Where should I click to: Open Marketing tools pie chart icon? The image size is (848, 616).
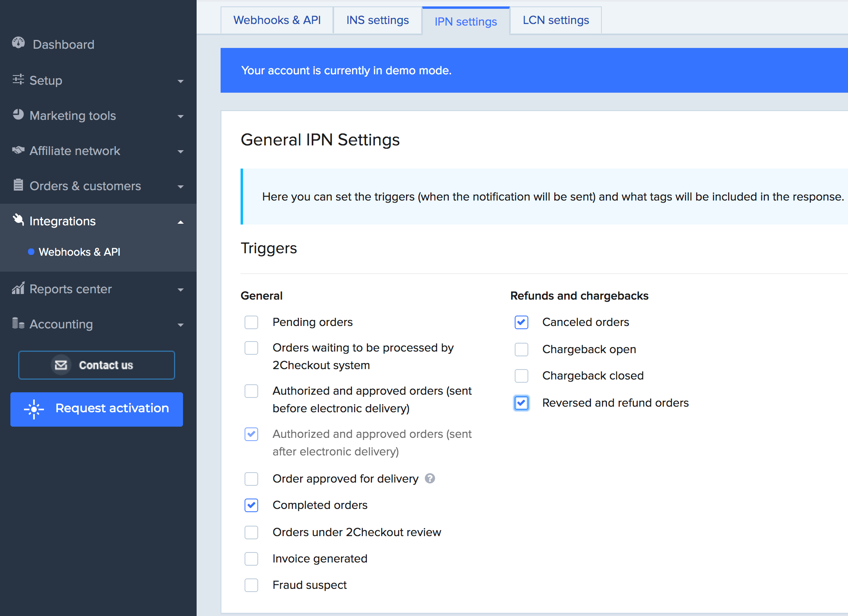pyautogui.click(x=18, y=115)
